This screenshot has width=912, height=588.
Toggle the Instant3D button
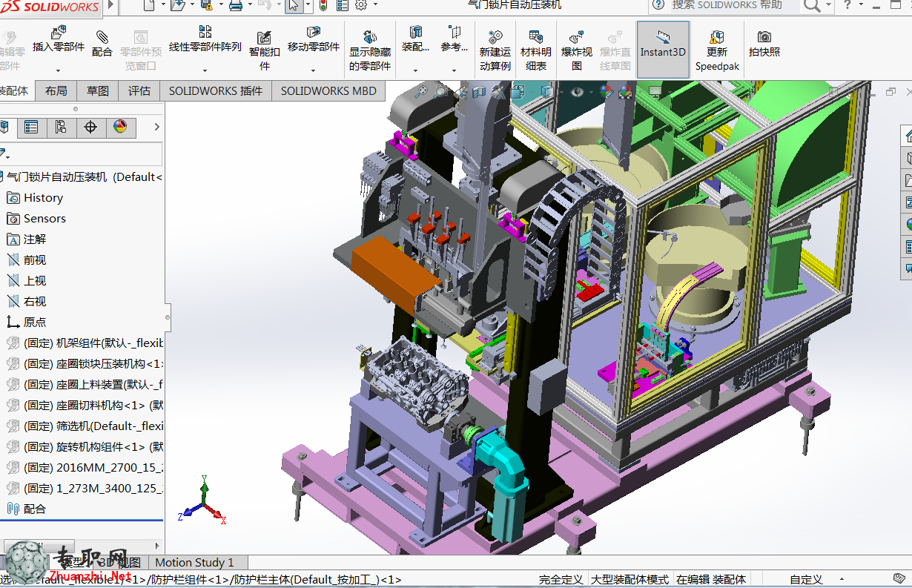point(663,49)
